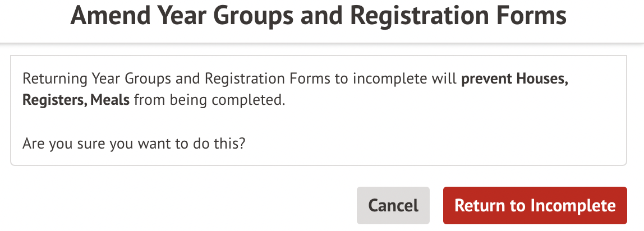644x231 pixels.
Task: Click the Cancel button
Action: tap(393, 205)
